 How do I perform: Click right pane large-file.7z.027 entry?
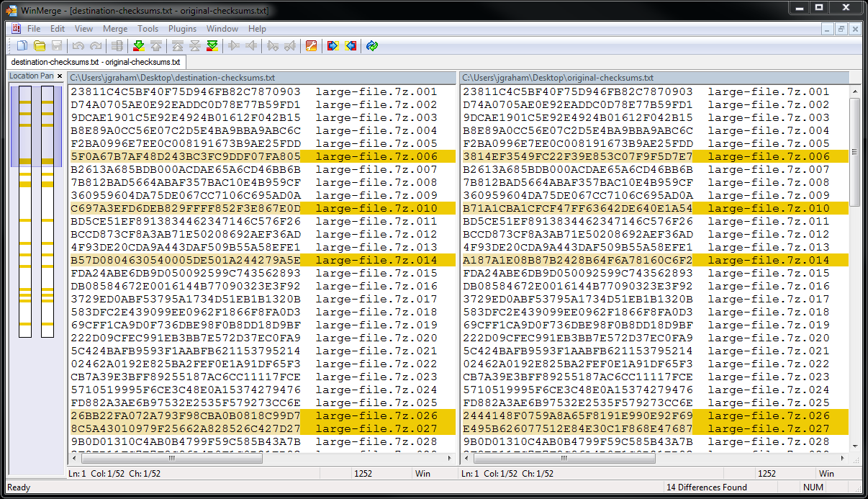[x=769, y=428]
